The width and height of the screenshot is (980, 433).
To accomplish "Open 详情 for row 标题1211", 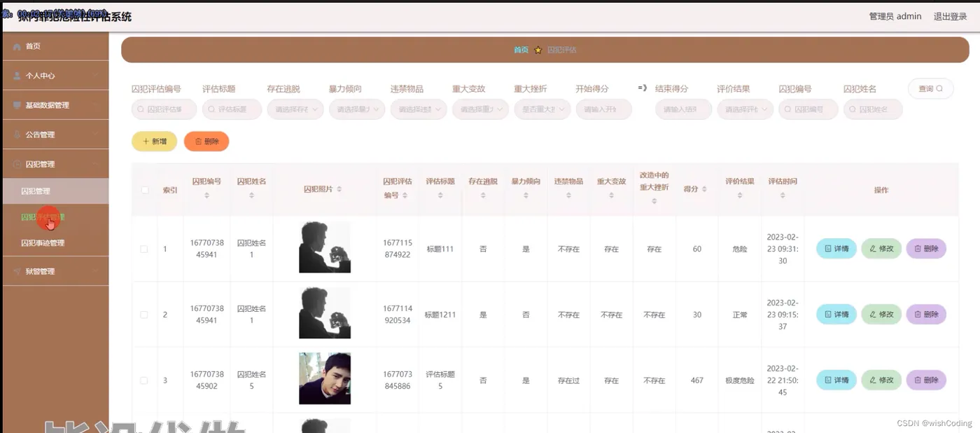I will (836, 315).
